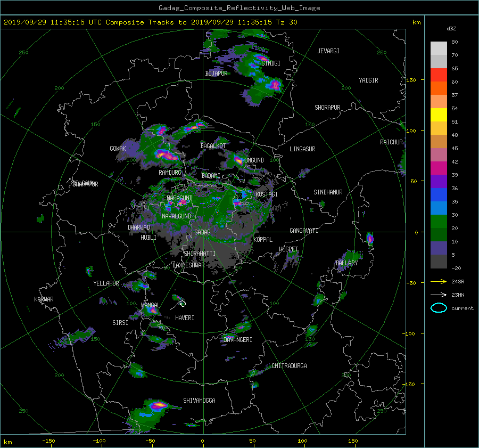Click the 23MN white arrow legend icon
This screenshot has width=479, height=448.
click(439, 295)
